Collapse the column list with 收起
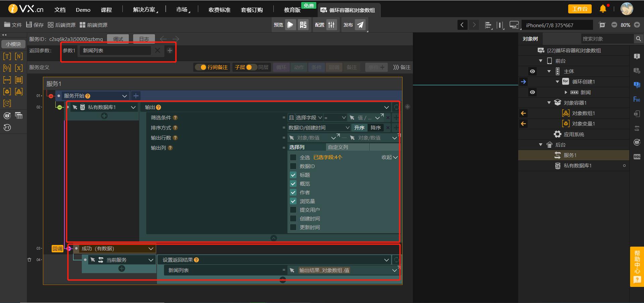 [389, 157]
